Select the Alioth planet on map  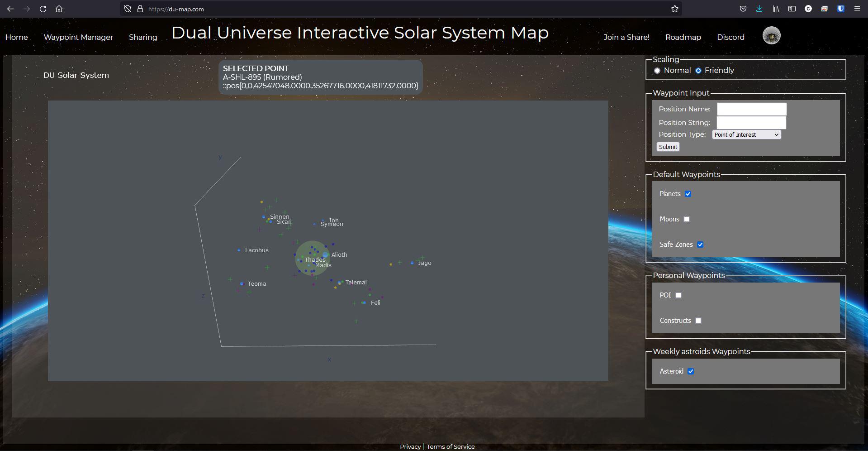click(x=325, y=255)
